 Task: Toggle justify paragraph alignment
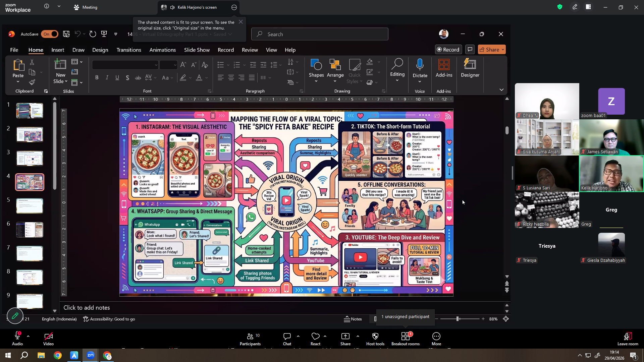coord(252,78)
